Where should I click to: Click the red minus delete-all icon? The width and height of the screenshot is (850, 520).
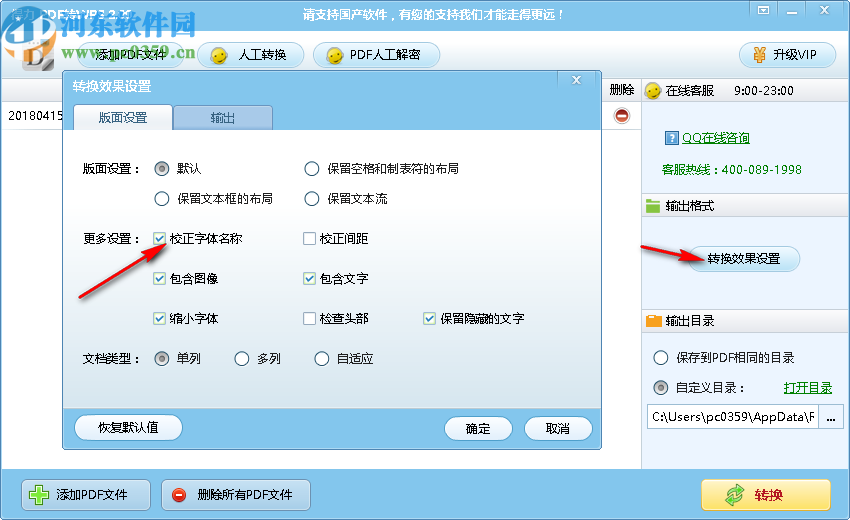click(x=179, y=495)
